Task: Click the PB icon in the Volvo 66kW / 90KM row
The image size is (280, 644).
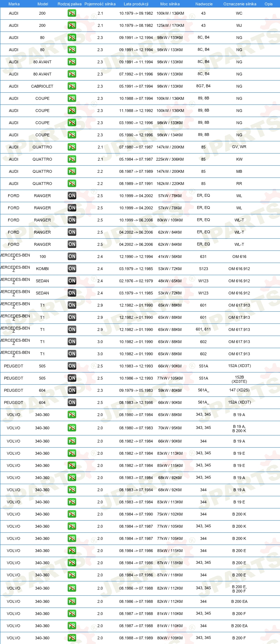Action: point(72,441)
